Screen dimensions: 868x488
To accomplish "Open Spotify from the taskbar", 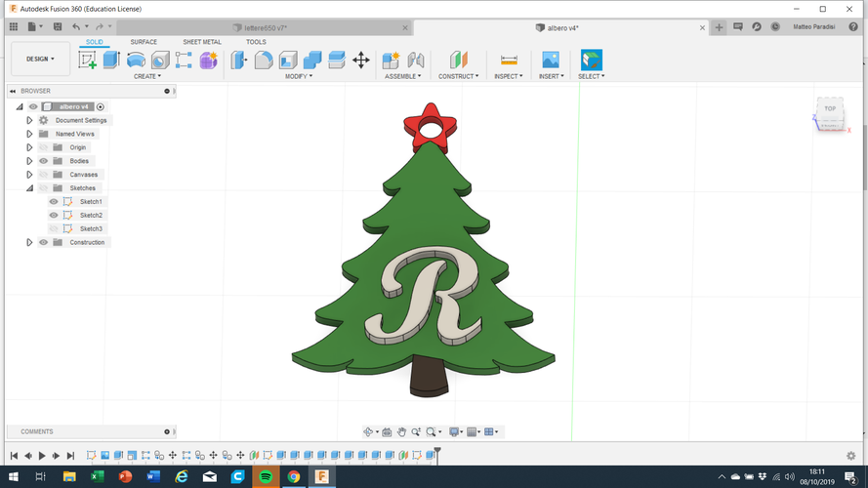I will tap(266, 476).
